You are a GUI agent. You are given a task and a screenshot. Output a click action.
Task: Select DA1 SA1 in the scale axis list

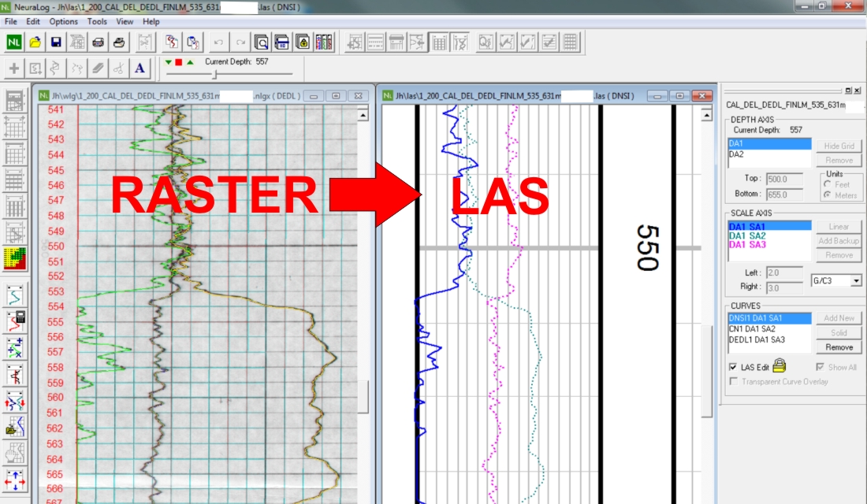770,227
